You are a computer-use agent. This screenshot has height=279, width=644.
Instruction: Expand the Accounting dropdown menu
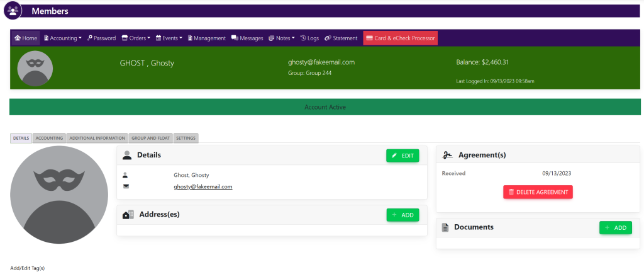point(63,38)
